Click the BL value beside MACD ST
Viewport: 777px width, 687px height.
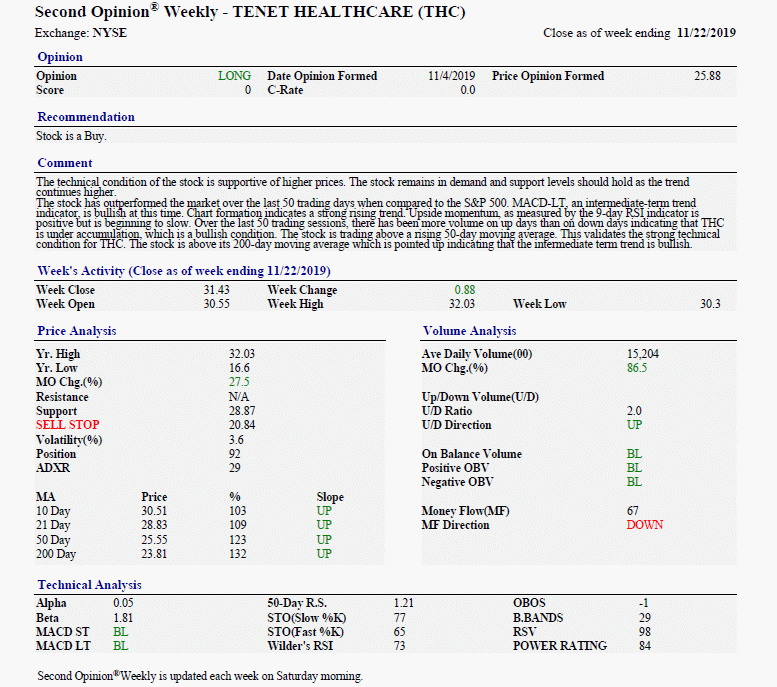tap(120, 632)
